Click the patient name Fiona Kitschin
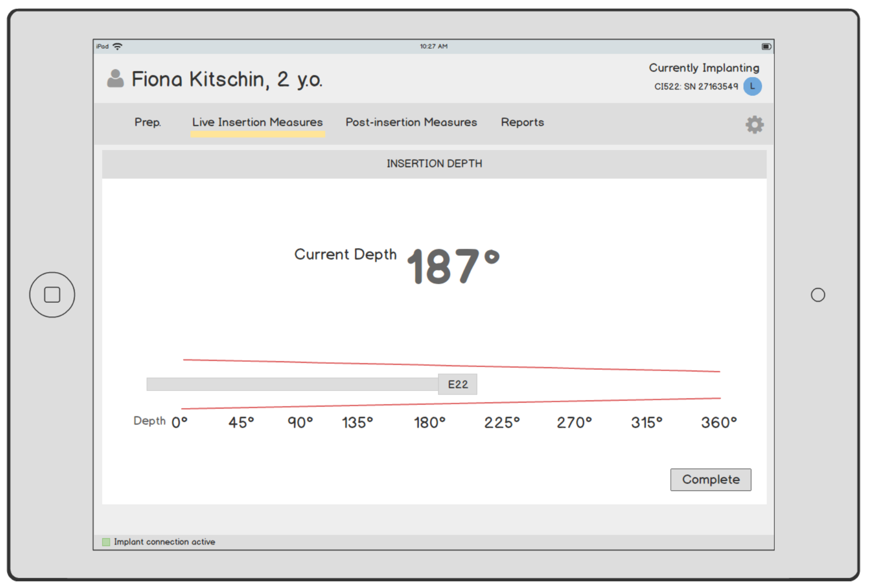 (226, 79)
